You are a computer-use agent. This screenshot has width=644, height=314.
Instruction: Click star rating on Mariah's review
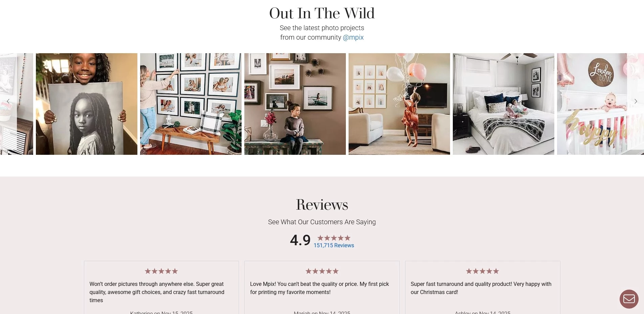322,271
